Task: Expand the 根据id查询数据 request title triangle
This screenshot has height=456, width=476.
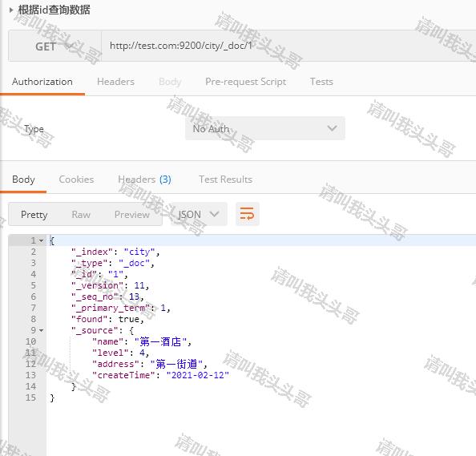Action: [11, 10]
